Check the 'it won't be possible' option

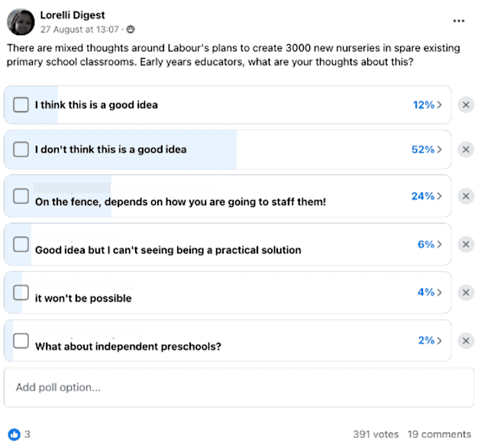[21, 293]
